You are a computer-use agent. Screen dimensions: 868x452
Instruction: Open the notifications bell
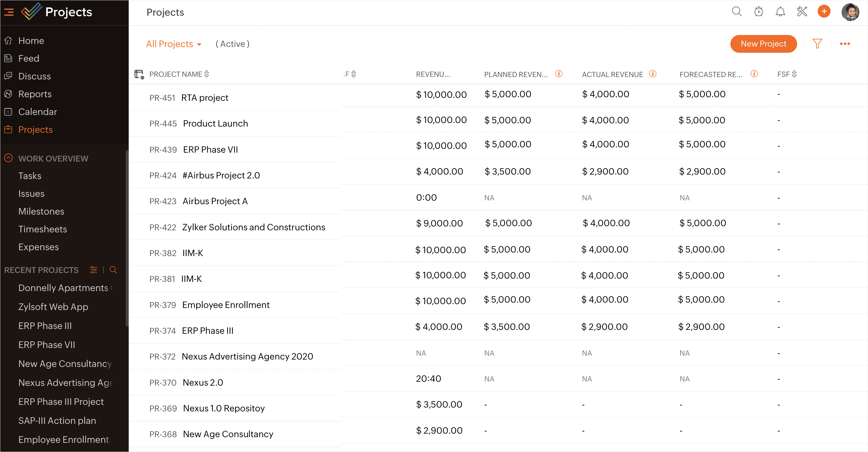click(780, 12)
